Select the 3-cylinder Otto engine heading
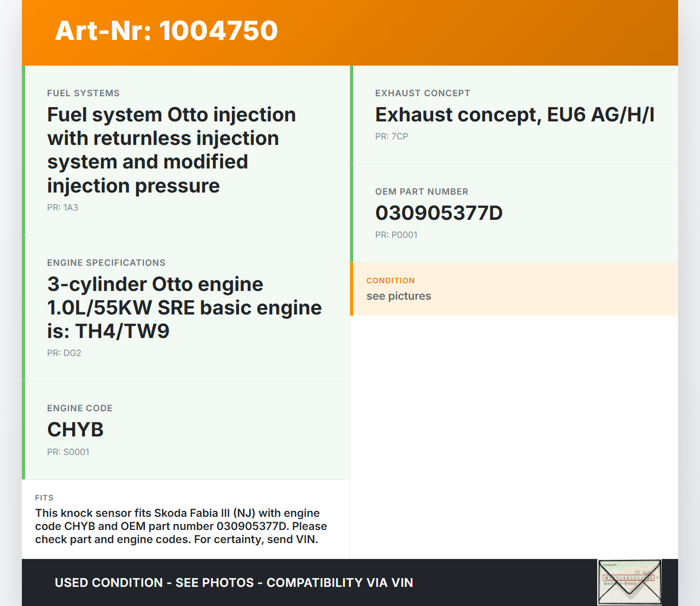The height and width of the screenshot is (606, 700). click(x=184, y=307)
